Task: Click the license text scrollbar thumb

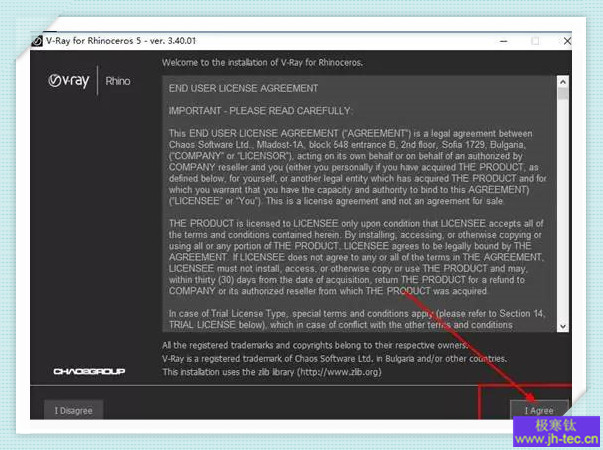Action: pyautogui.click(x=563, y=93)
